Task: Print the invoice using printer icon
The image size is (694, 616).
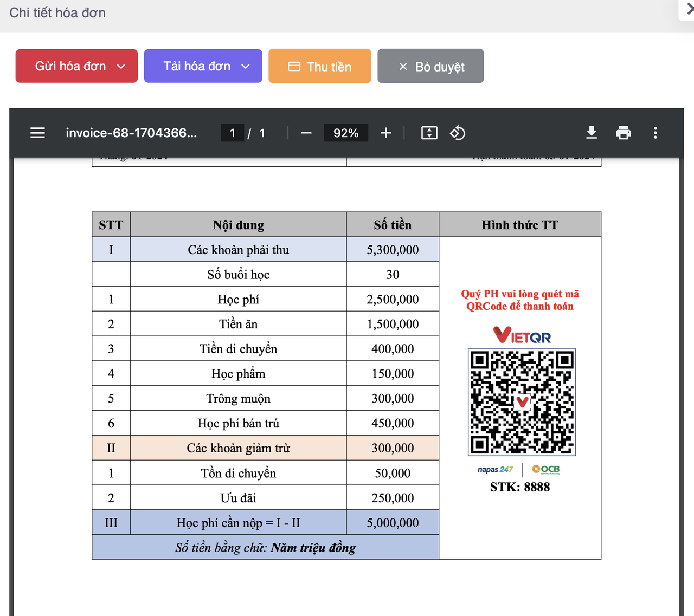Action: click(624, 133)
